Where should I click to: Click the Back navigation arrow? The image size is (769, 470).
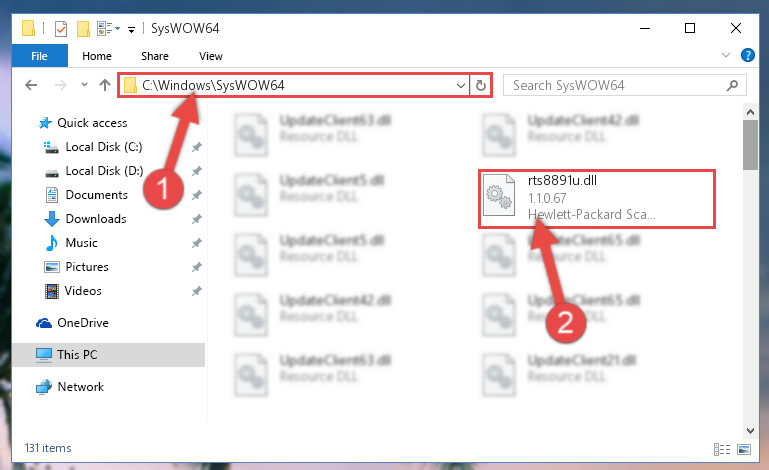coord(31,85)
